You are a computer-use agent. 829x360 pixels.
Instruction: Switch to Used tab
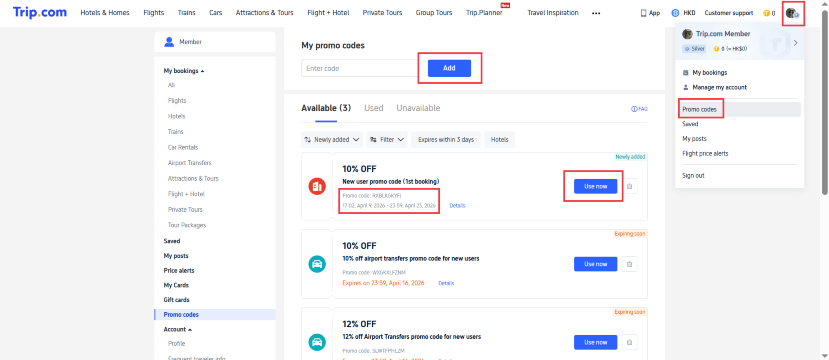(x=373, y=108)
